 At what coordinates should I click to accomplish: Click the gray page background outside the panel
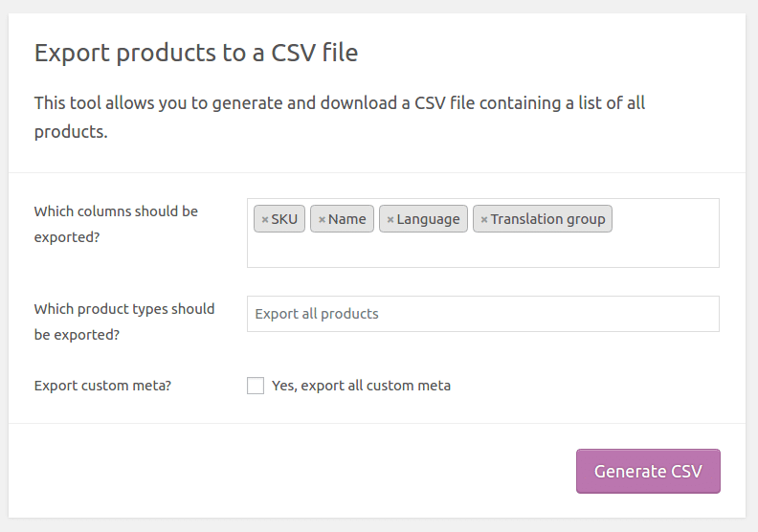tap(379, 525)
